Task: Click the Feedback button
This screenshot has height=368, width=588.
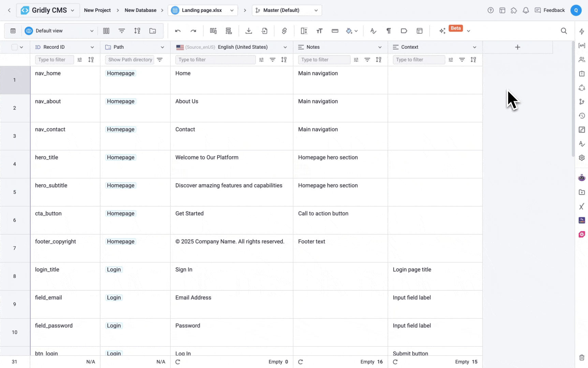Action: [x=549, y=10]
